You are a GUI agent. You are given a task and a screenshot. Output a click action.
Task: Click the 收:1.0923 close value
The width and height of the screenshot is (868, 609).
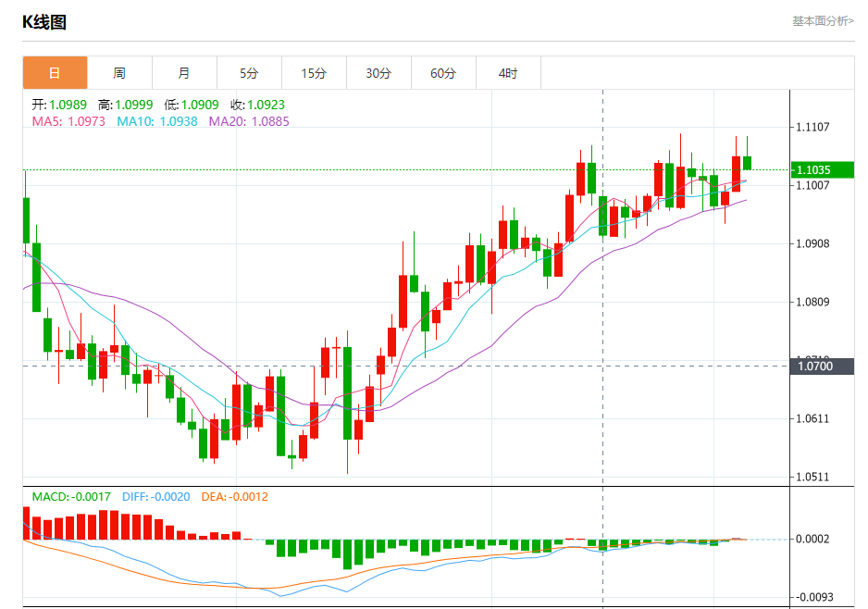pos(257,105)
